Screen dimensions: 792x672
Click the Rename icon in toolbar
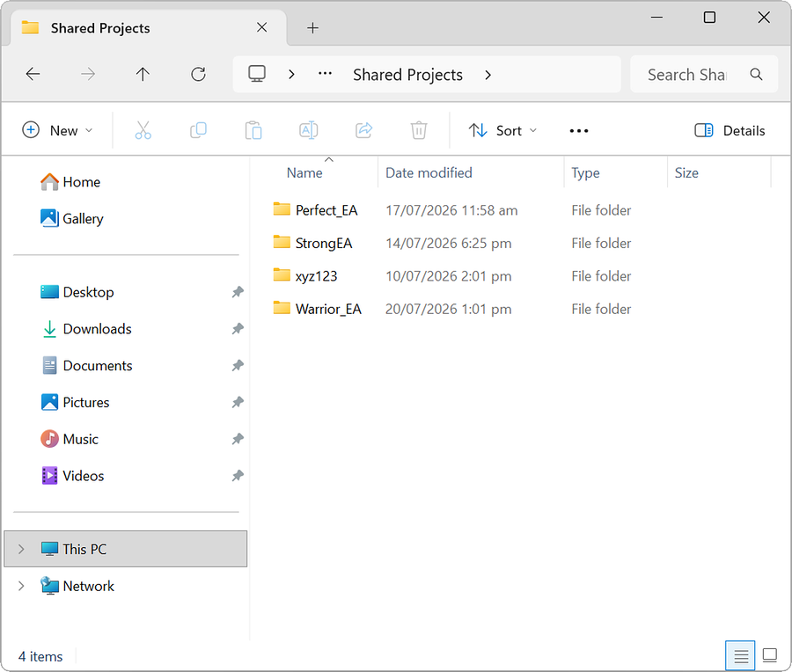pyautogui.click(x=308, y=130)
